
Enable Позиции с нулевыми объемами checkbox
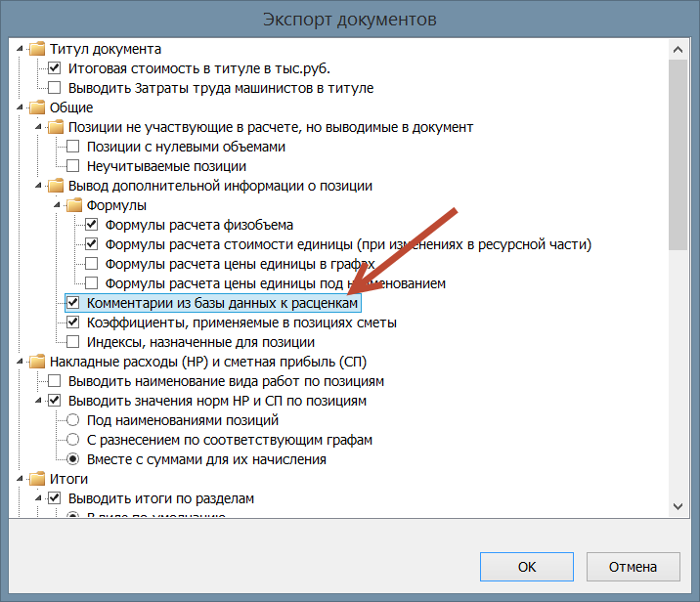(x=73, y=147)
